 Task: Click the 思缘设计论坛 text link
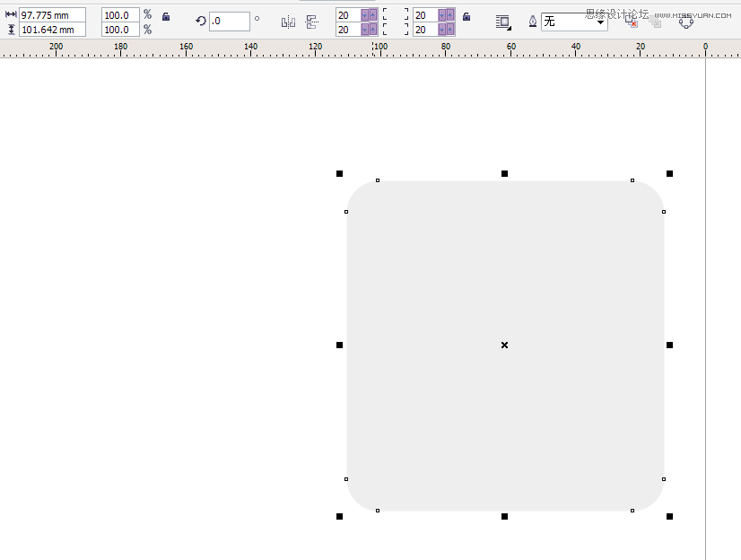(617, 11)
